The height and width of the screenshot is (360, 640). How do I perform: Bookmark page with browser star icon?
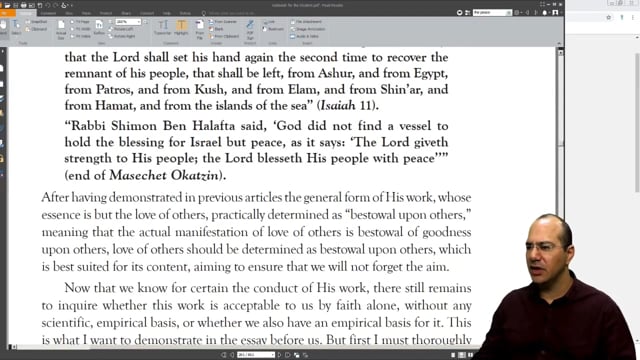[x=609, y=18]
